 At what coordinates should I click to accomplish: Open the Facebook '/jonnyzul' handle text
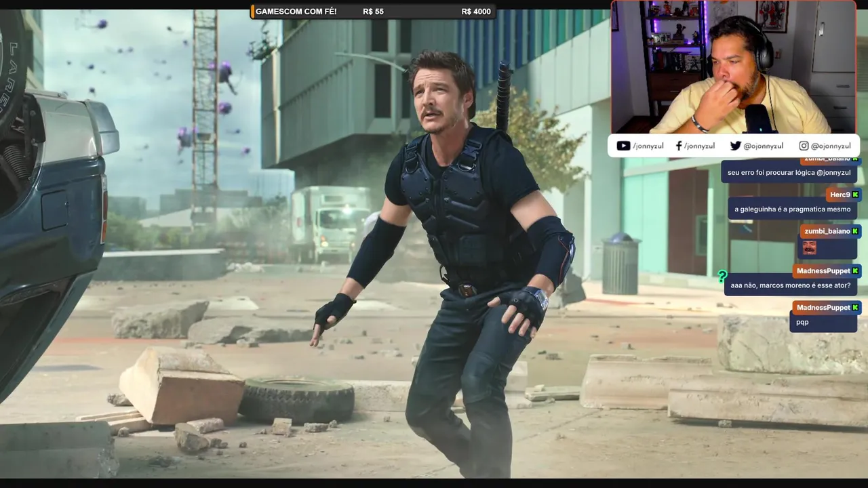point(699,146)
